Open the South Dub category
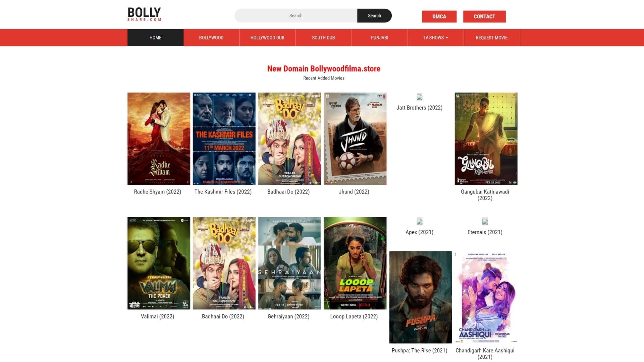Image resolution: width=644 pixels, height=362 pixels. pyautogui.click(x=323, y=38)
